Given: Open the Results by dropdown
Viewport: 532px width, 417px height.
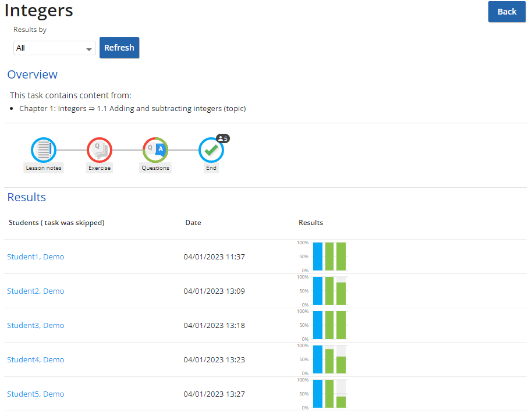Looking at the screenshot, I should [x=55, y=48].
